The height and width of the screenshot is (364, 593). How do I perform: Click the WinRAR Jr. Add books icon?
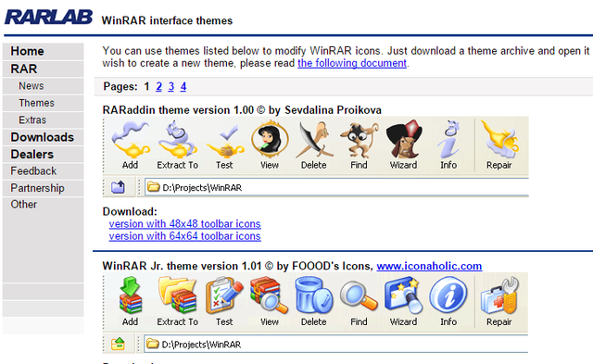pyautogui.click(x=131, y=295)
